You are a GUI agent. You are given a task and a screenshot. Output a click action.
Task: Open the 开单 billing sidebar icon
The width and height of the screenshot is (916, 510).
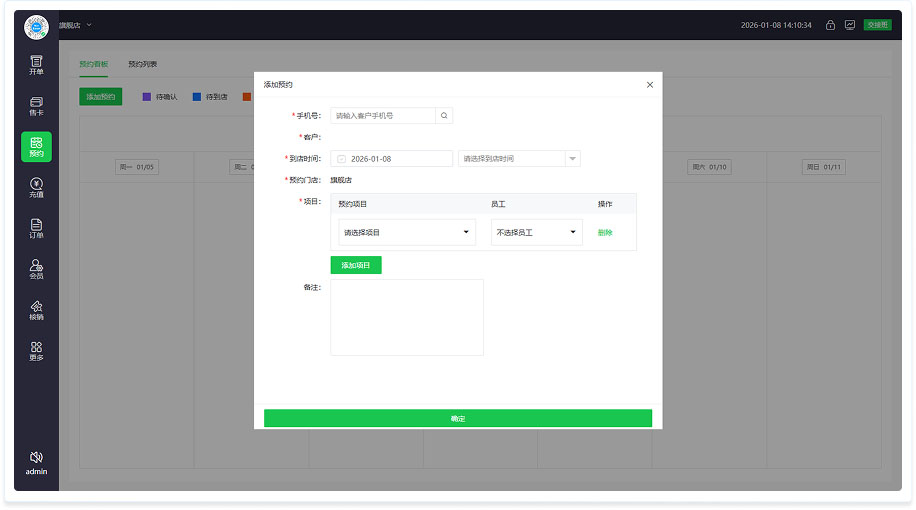point(36,65)
